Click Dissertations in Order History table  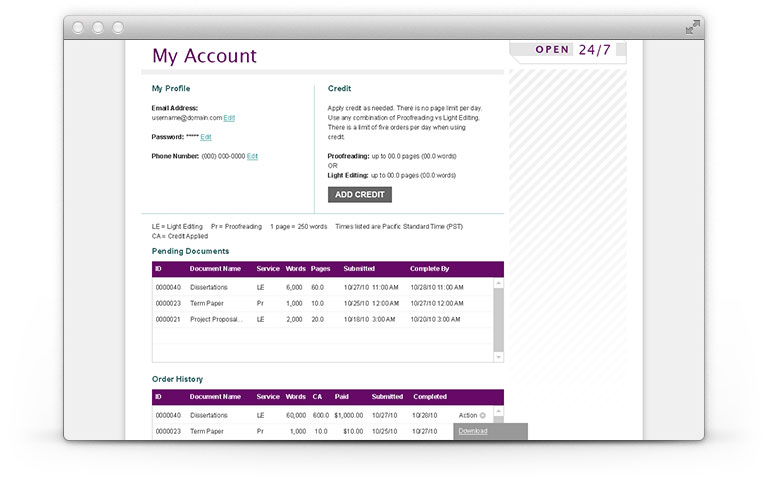209,415
